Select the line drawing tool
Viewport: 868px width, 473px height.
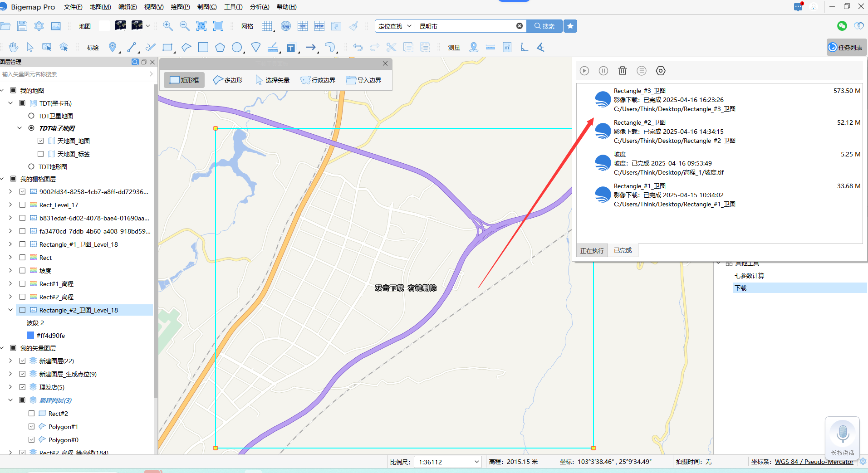point(132,47)
